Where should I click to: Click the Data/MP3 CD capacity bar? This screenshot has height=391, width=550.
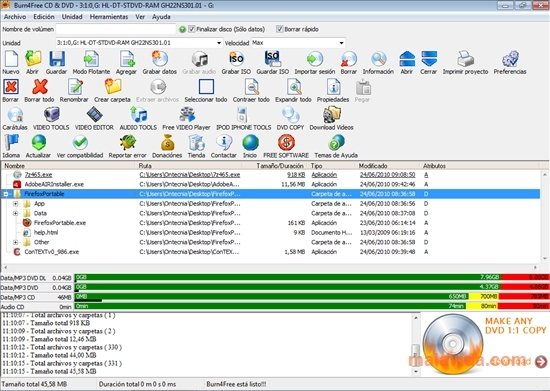(x=312, y=297)
